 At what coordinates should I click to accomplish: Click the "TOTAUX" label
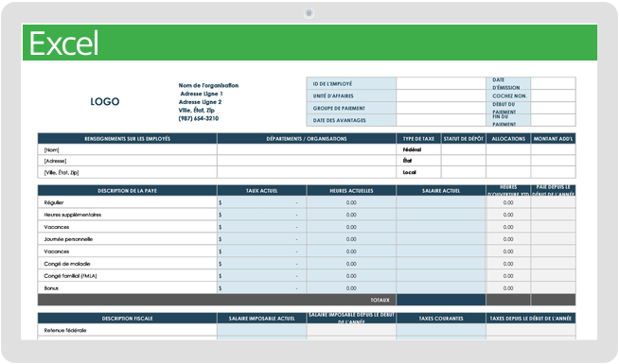click(380, 300)
